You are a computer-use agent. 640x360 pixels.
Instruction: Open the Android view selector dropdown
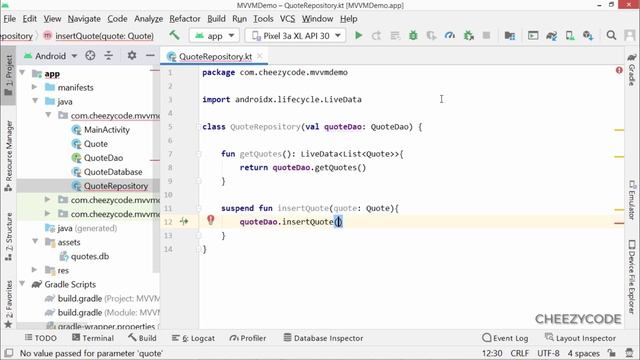tap(50, 56)
